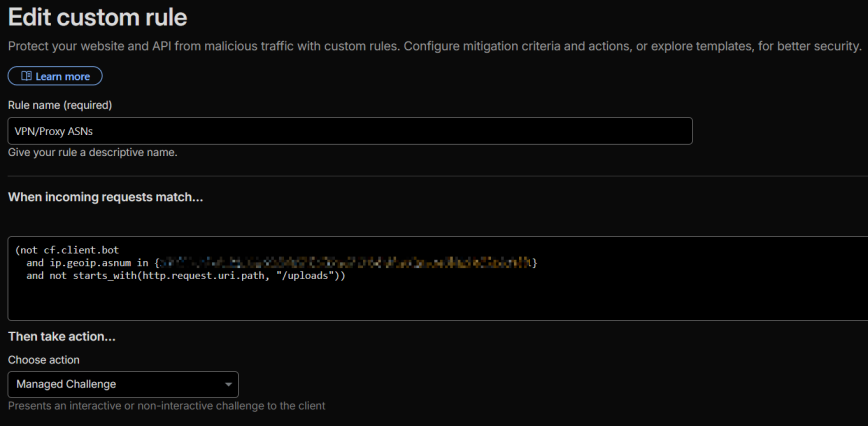The width and height of the screenshot is (868, 426).
Task: Click the Learn more button
Action: 55,76
